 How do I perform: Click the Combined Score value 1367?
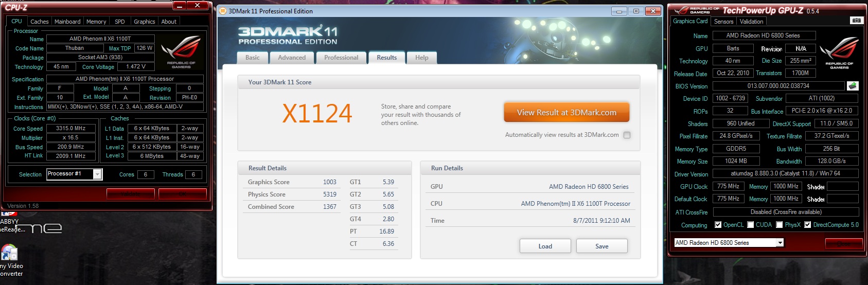pos(330,207)
